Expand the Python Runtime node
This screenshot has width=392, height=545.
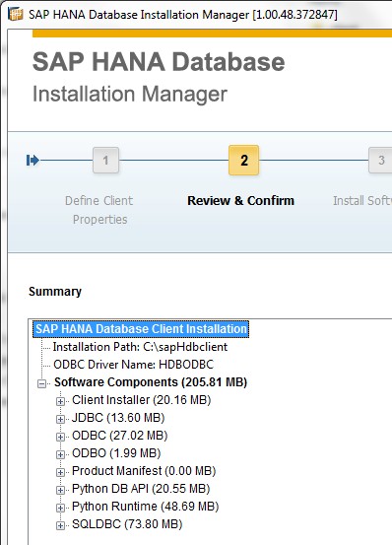[60, 508]
